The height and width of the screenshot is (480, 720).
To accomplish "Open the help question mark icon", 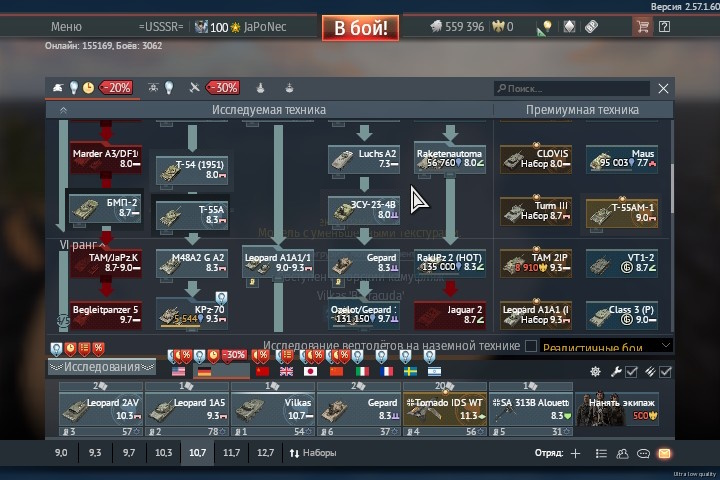I will 664,27.
